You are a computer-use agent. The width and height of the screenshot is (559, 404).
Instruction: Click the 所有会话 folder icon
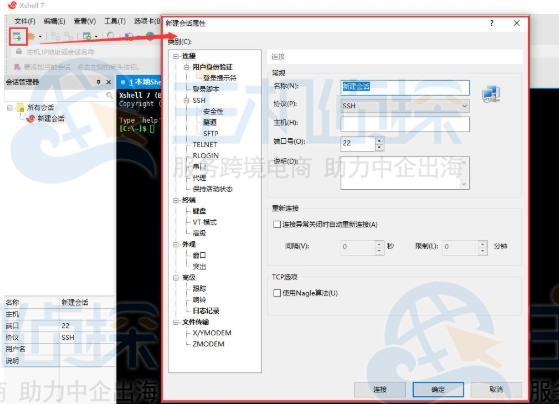pyautogui.click(x=21, y=107)
